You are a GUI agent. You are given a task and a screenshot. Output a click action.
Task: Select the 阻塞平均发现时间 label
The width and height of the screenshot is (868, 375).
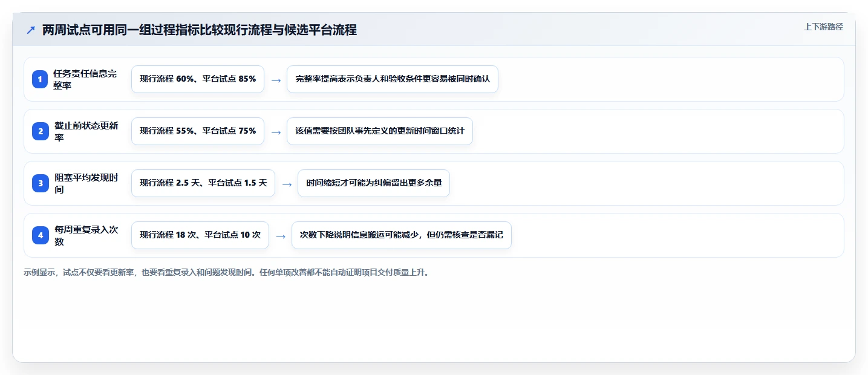pyautogui.click(x=86, y=183)
